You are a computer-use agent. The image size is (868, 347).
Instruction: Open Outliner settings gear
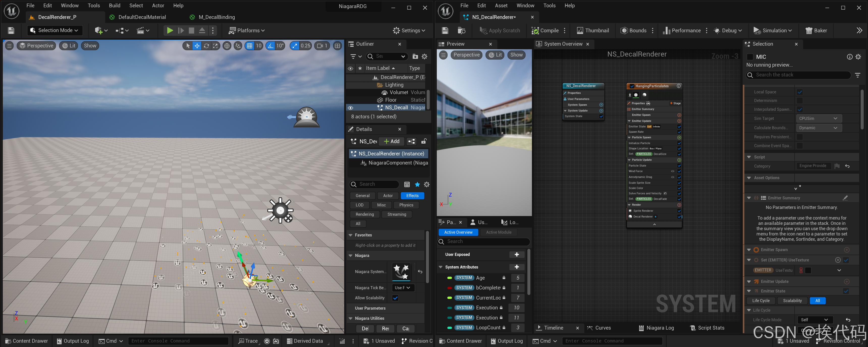pyautogui.click(x=425, y=56)
